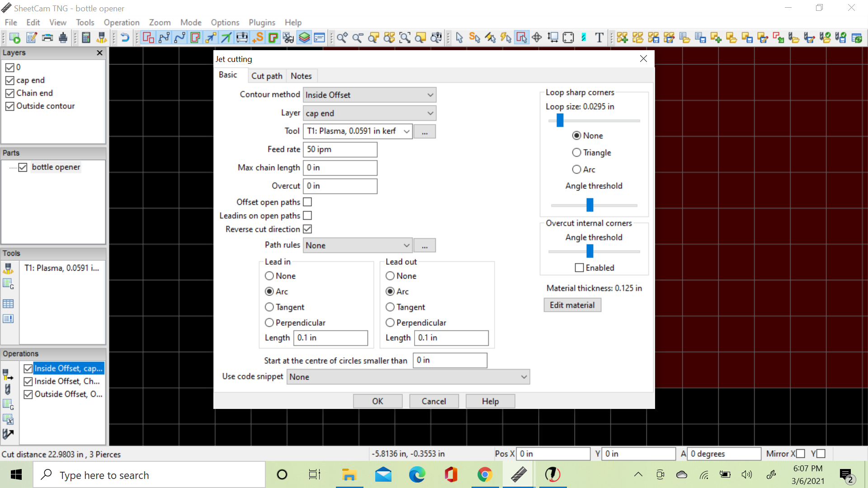Open the Use code snippet dropdown
868x488 pixels.
tap(408, 377)
